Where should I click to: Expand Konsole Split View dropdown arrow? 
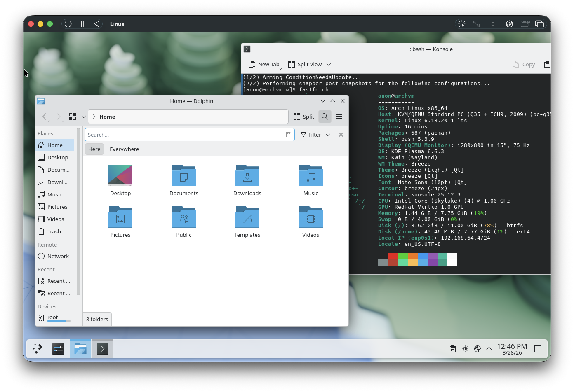(x=328, y=64)
